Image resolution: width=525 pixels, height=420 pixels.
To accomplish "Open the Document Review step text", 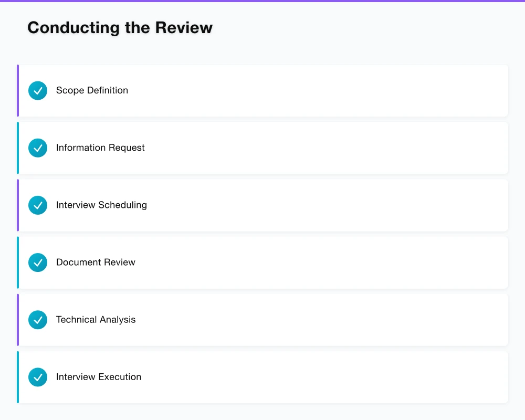I will tap(96, 262).
